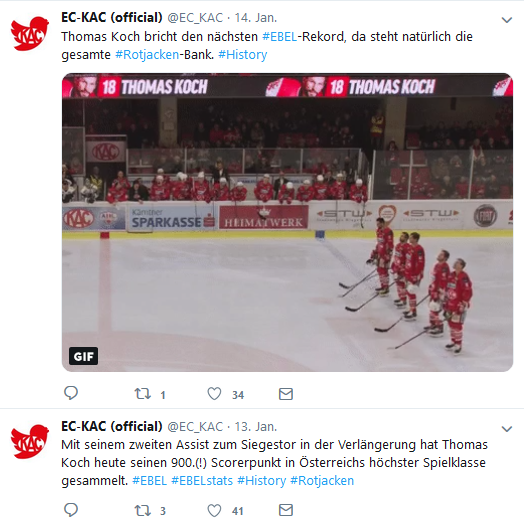Reply to the Thomas Koch EBEL-Rekord tweet
524x524 pixels.
[71, 393]
